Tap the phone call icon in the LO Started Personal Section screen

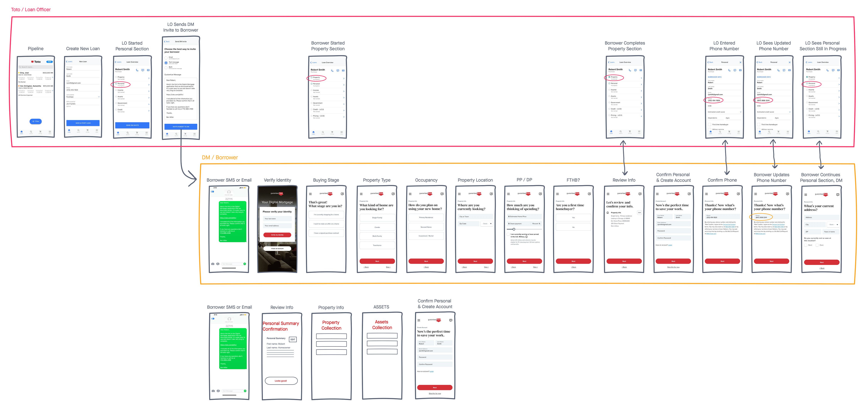coord(137,70)
